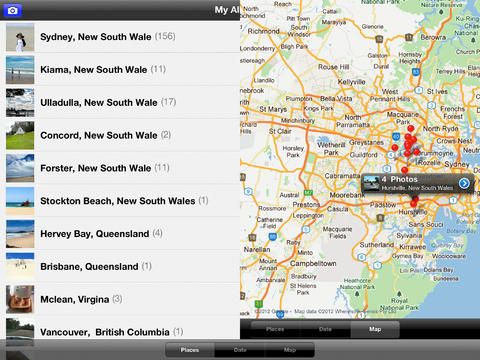The height and width of the screenshot is (360, 480).
Task: Select the Date tab in the bottom bar
Action: (240, 350)
